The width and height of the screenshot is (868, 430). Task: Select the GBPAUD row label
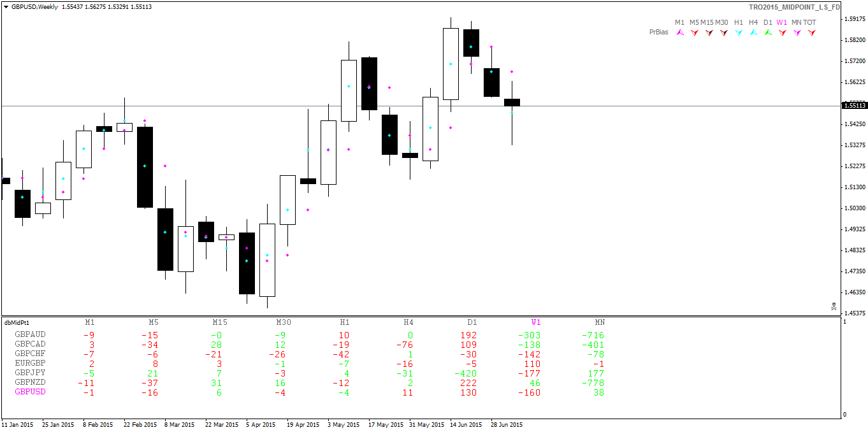click(x=30, y=334)
